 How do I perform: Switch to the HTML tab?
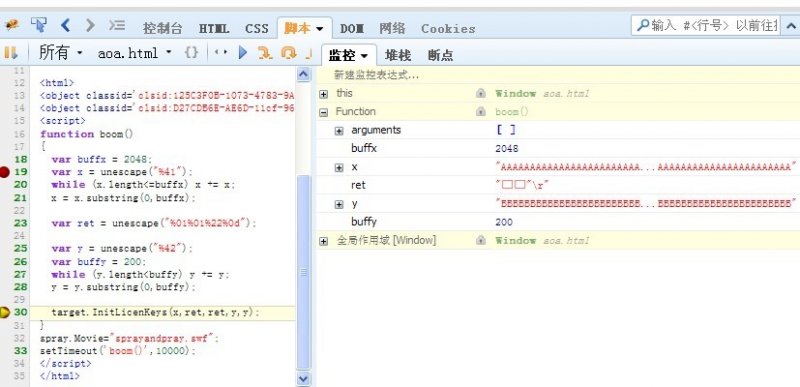(x=214, y=29)
